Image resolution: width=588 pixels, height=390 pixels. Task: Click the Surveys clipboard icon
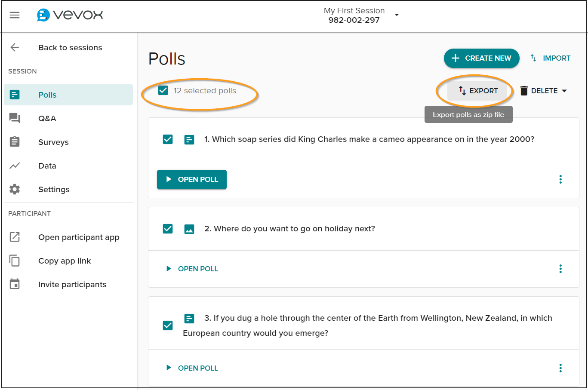click(x=15, y=141)
